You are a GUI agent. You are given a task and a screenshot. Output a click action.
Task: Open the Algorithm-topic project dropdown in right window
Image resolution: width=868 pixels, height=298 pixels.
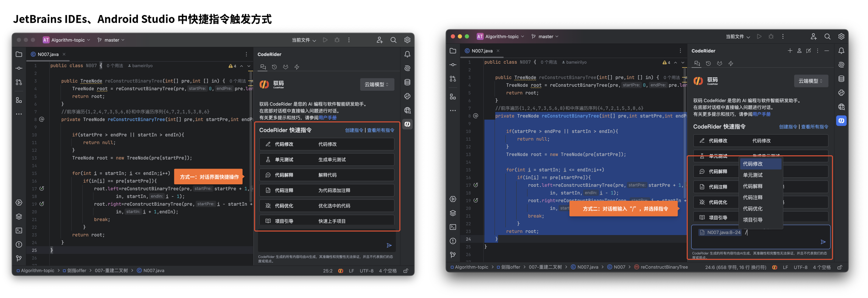tap(500, 36)
